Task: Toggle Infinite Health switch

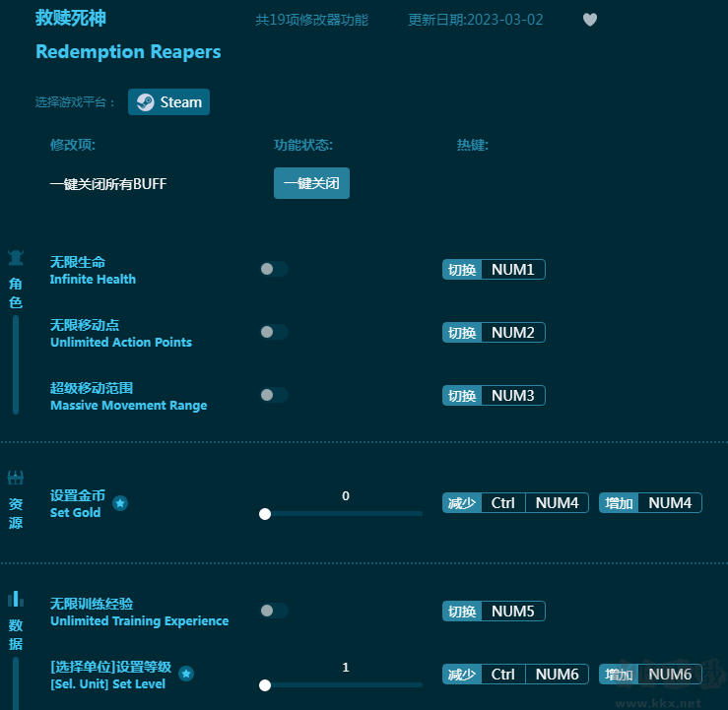Action: pyautogui.click(x=274, y=269)
